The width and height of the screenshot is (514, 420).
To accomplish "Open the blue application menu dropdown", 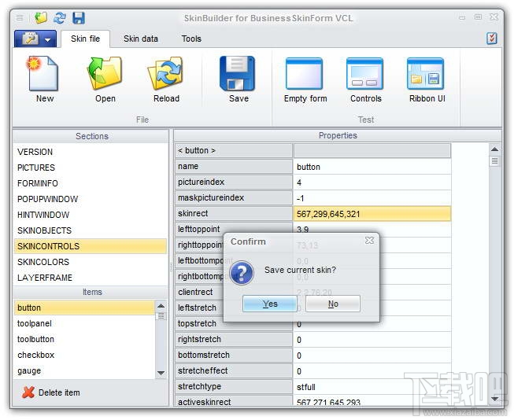I will (x=35, y=39).
